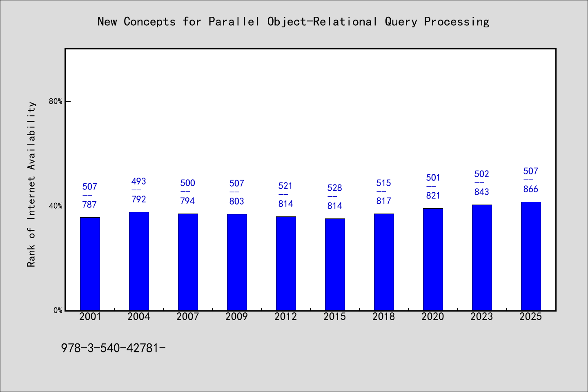Screen dimensions: 588x392
Task: Click x-axis year label 2020
Action: pos(433,316)
